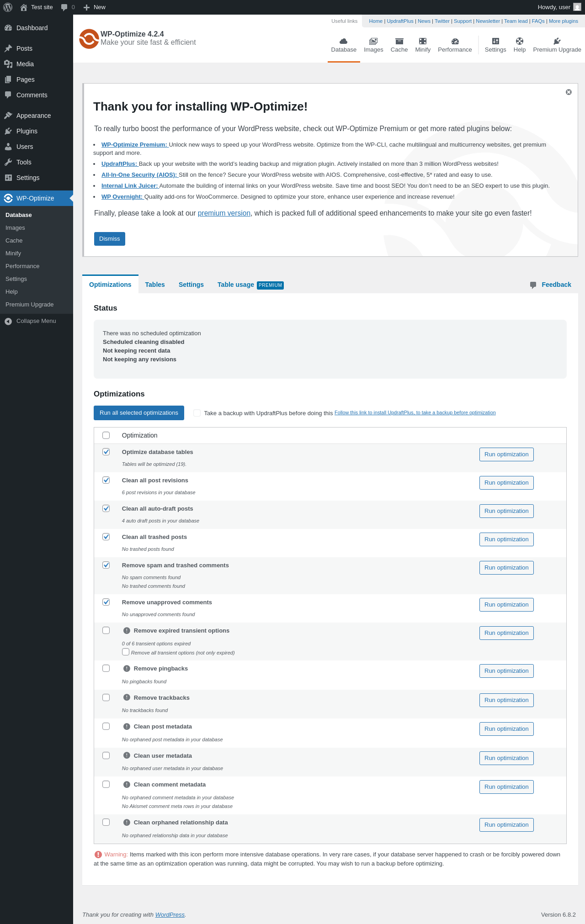Screen dimensions: 585x924
Task: Open the Settings tab beside Tables
Action: coord(191,285)
